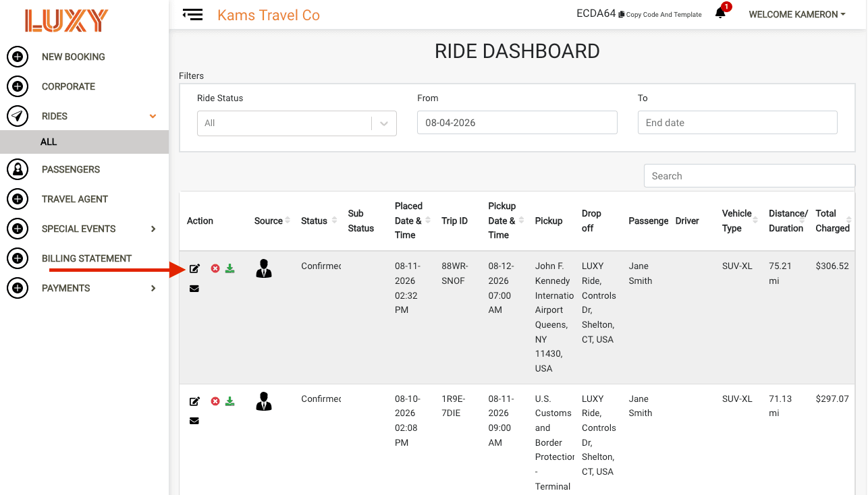Download the 1R9E-7DIE trip receipt
Image resolution: width=868 pixels, height=495 pixels.
pyautogui.click(x=229, y=401)
